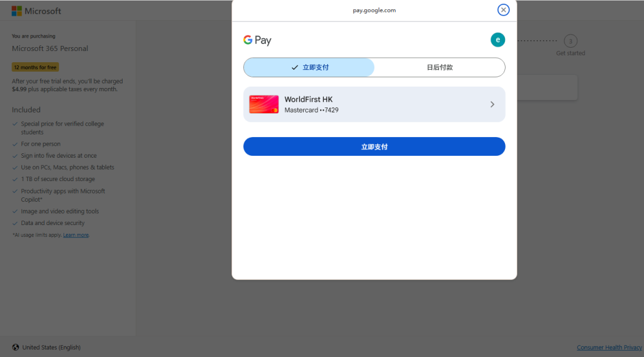Click the globe icon in the footer
This screenshot has height=357, width=644.
16,348
